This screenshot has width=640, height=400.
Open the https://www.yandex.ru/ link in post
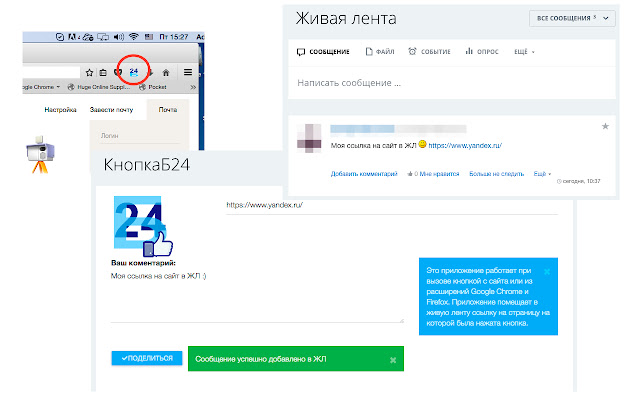465,145
